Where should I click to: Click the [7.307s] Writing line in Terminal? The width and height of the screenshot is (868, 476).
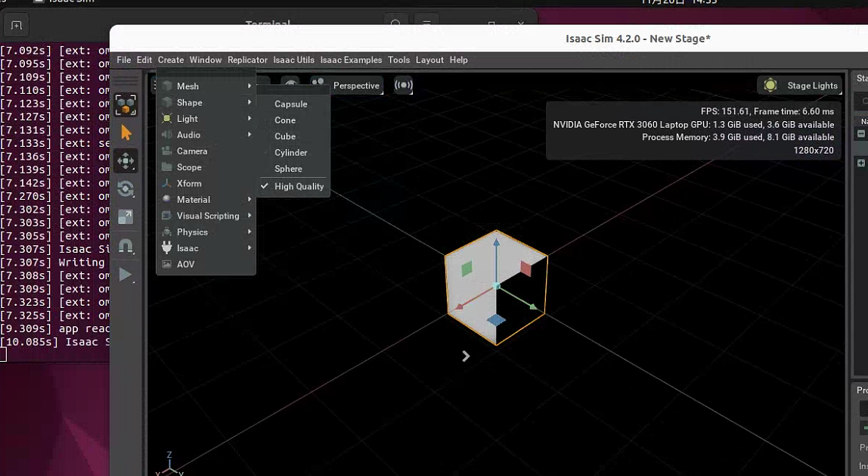(x=54, y=262)
